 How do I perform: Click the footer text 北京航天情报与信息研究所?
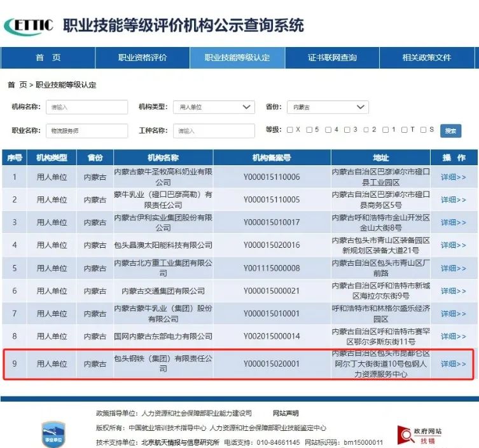pos(180,442)
